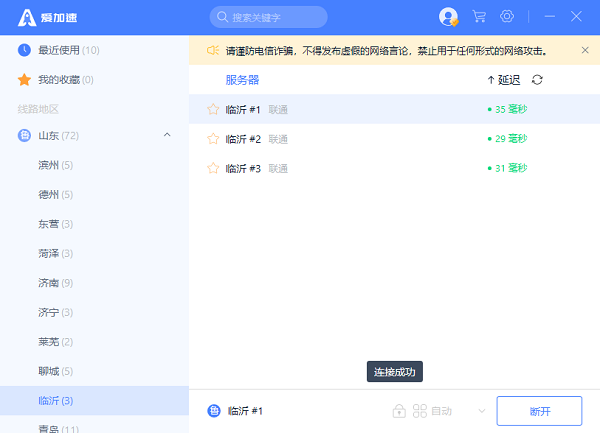Click the 断开 disconnect button
This screenshot has height=433, width=600.
pyautogui.click(x=539, y=411)
